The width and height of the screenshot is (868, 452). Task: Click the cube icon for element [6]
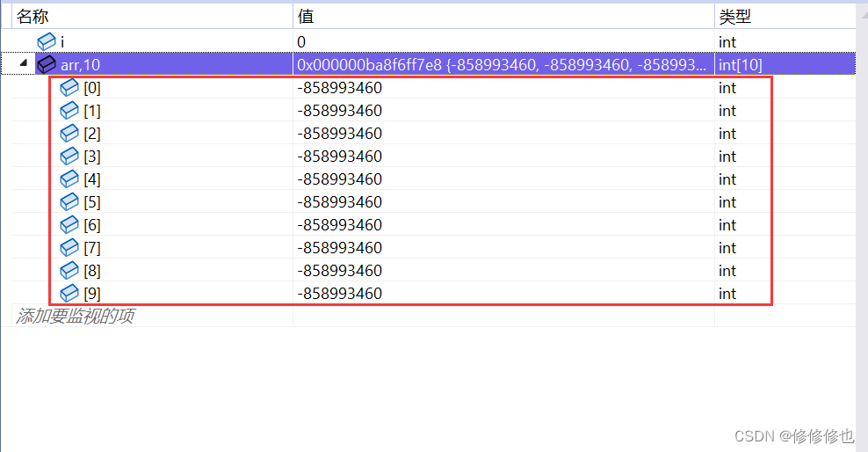click(x=69, y=225)
